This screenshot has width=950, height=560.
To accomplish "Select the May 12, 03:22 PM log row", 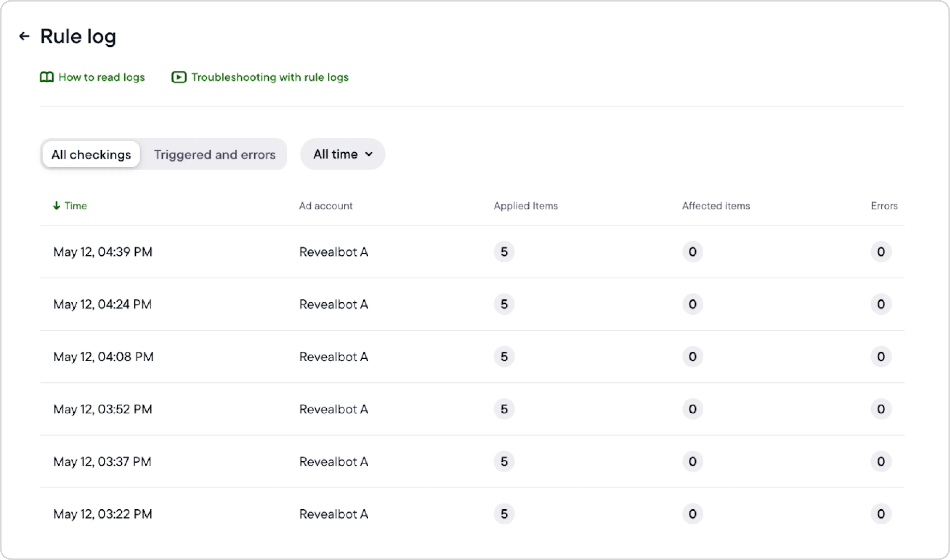I will tap(103, 514).
